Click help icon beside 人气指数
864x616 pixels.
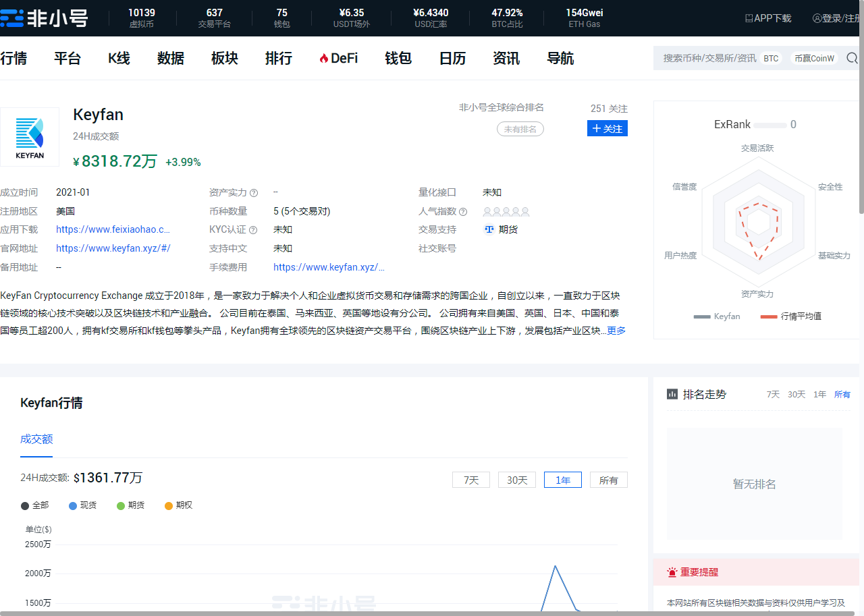[x=463, y=212]
